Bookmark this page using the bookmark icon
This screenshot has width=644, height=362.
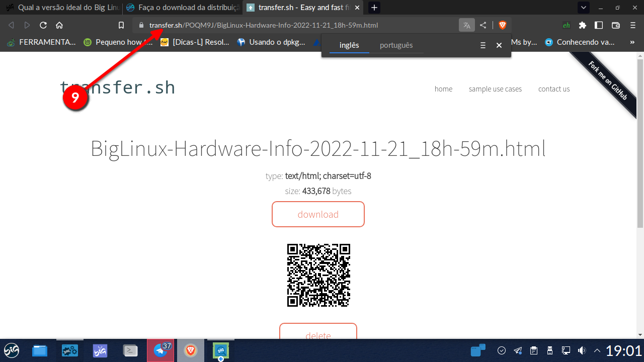[x=121, y=25]
